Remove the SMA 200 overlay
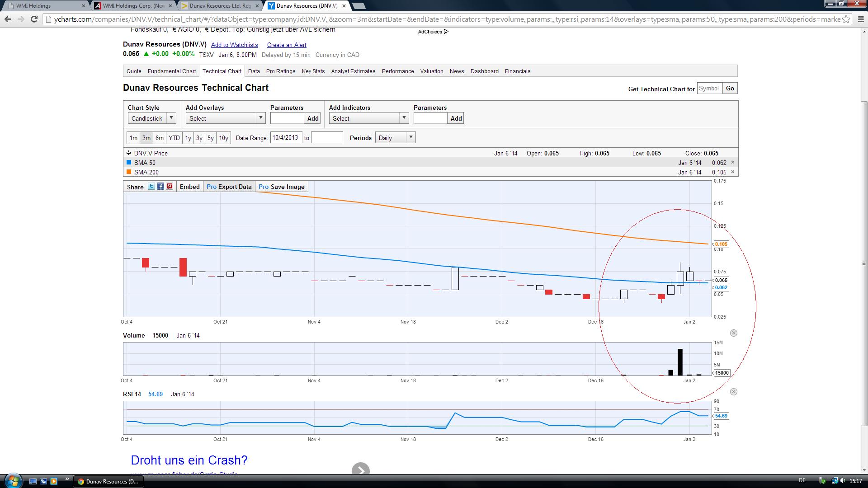Screen dimensions: 868x488 coord(733,172)
